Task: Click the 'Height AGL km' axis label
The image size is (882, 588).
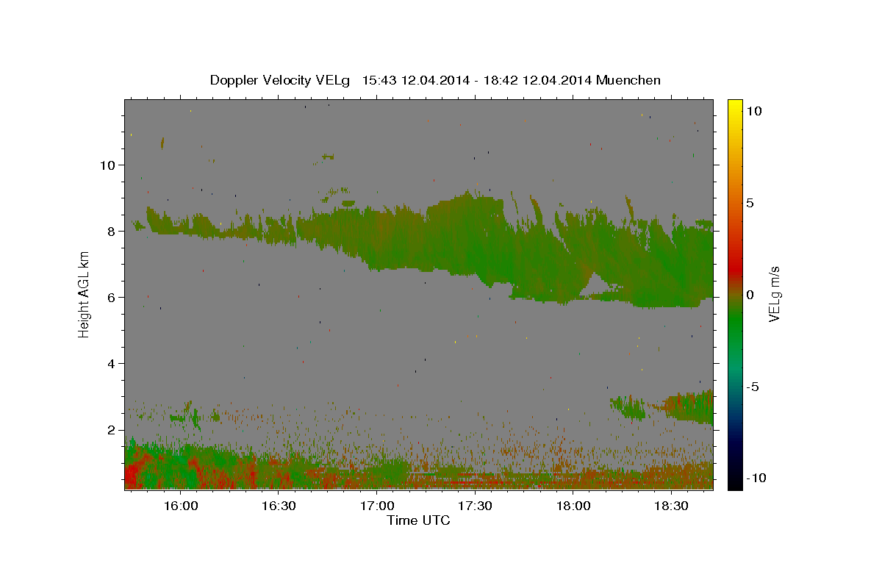Action: [85, 293]
